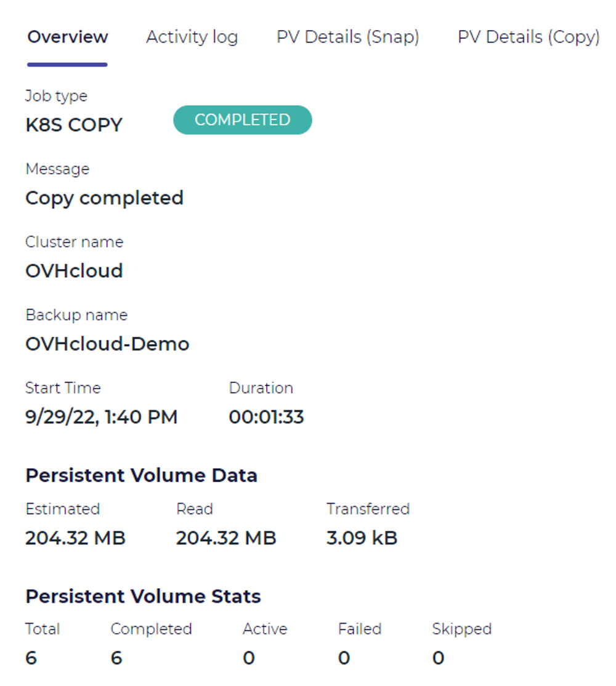Click the Failed volumes count
This screenshot has width=616, height=686.
(x=344, y=658)
